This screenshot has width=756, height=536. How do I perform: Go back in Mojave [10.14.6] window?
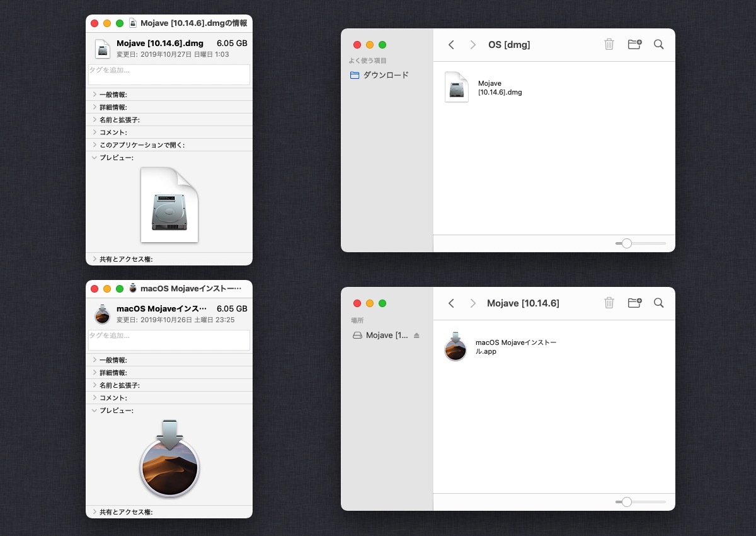(451, 303)
